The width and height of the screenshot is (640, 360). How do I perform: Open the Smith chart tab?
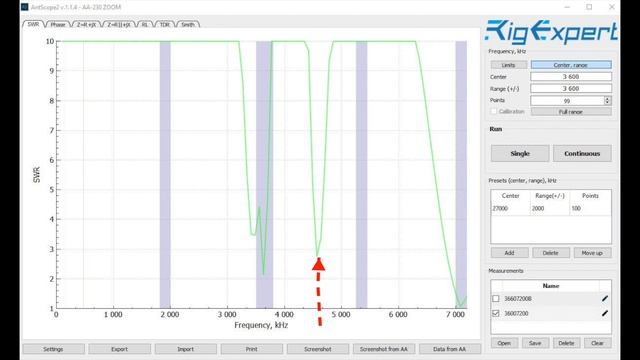tap(188, 24)
